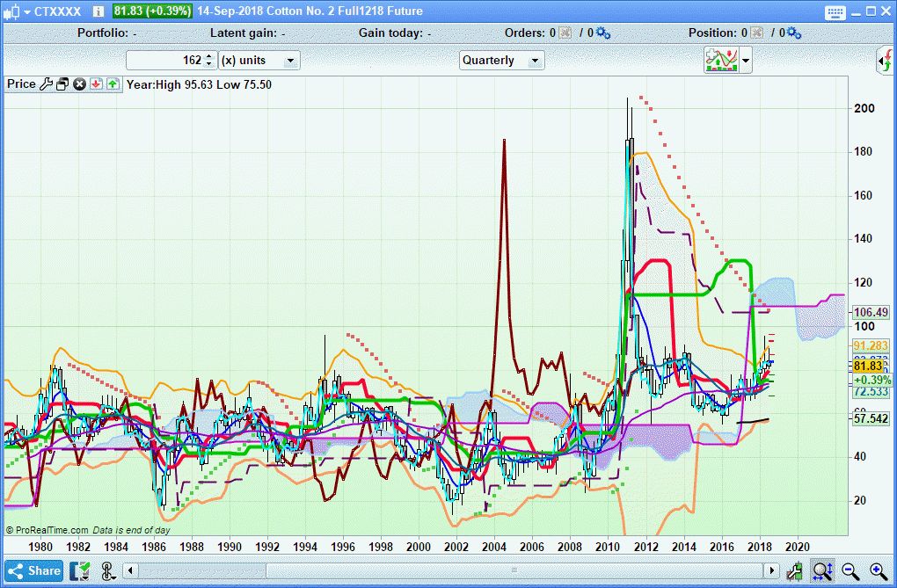Open the Orders settings gear icon
The image size is (897, 588).
pyautogui.click(x=602, y=33)
